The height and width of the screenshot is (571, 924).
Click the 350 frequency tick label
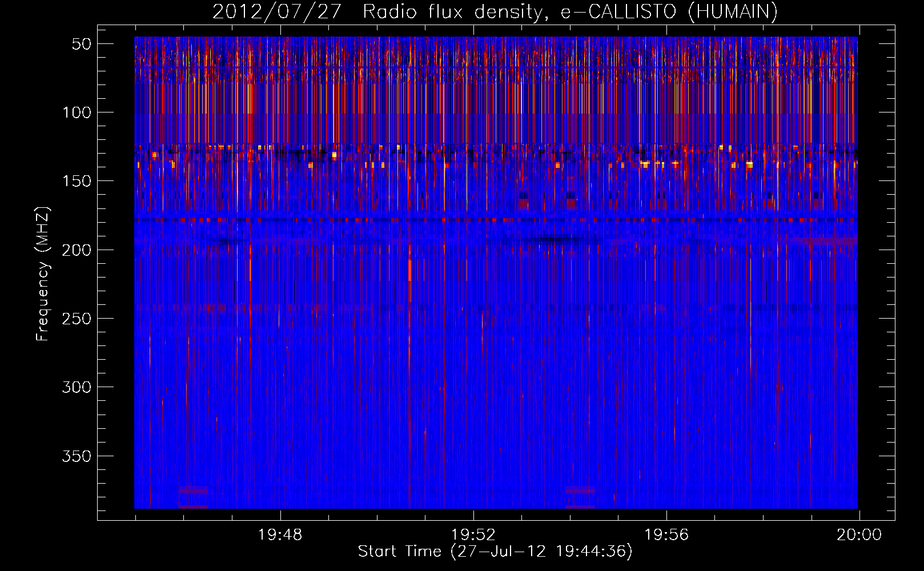[x=77, y=456]
